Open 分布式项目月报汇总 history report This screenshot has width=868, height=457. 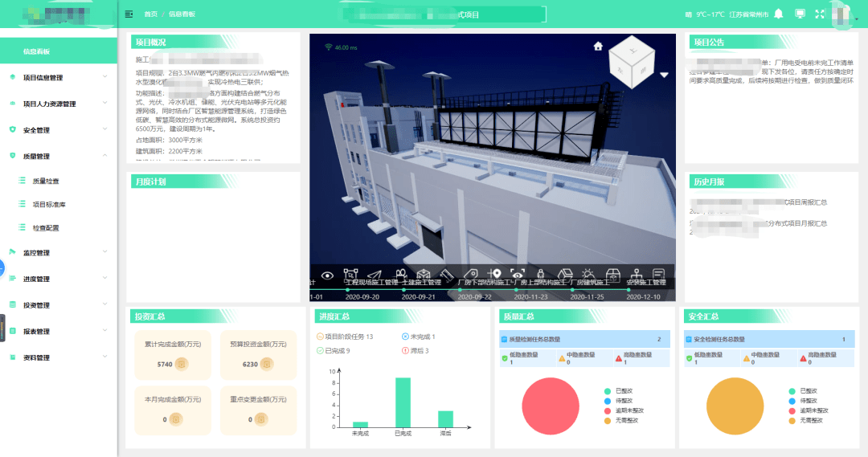pos(797,223)
